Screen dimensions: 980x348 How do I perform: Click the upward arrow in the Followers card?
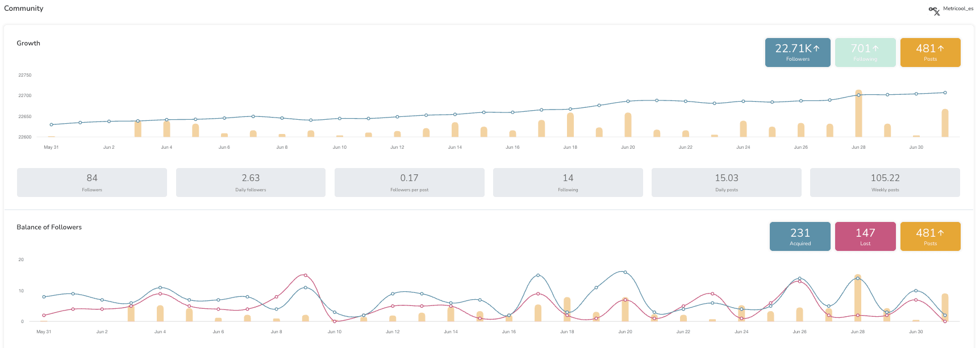tap(816, 49)
